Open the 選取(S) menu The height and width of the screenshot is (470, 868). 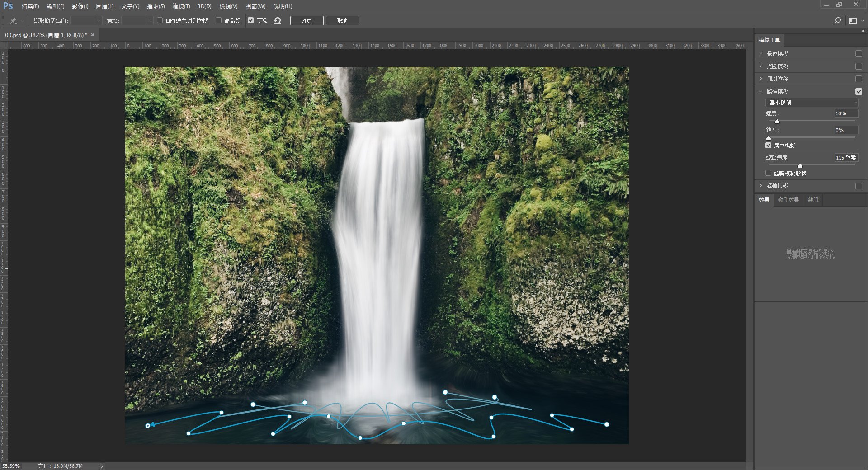pyautogui.click(x=156, y=6)
